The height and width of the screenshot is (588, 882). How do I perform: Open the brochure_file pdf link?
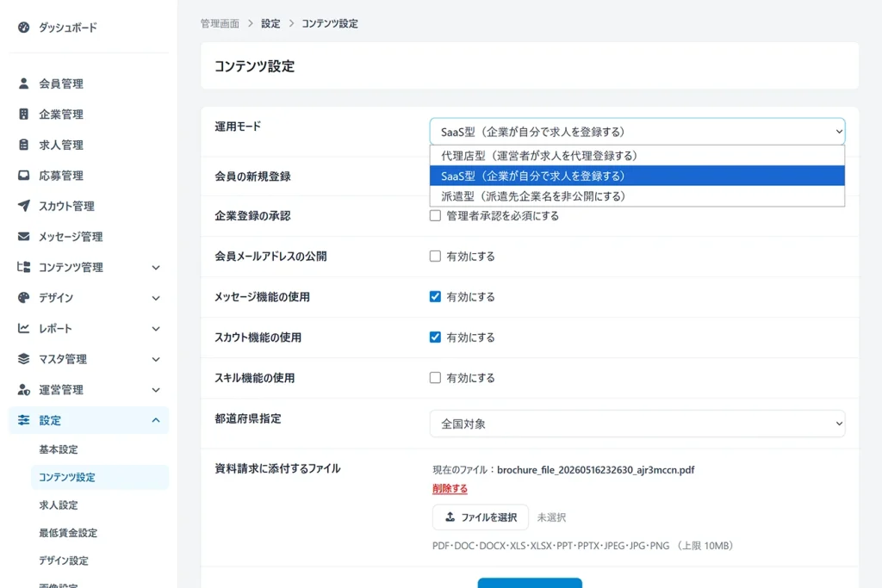pos(596,469)
